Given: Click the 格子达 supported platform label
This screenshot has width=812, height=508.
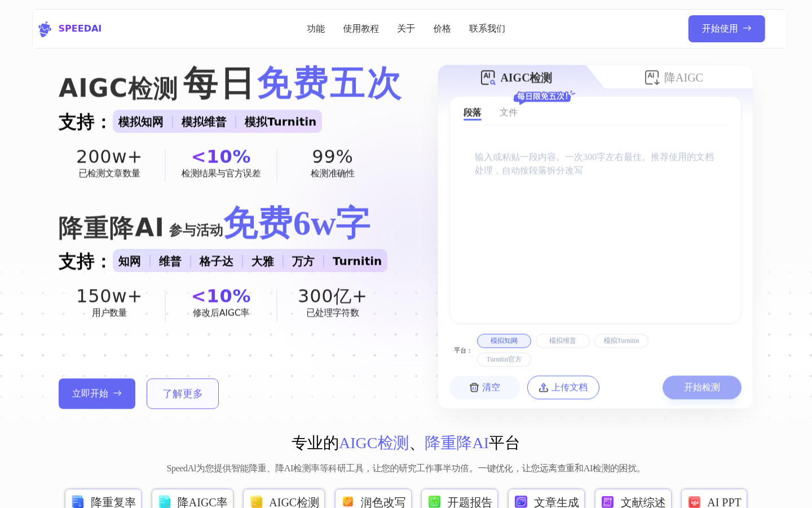Looking at the screenshot, I should [217, 261].
